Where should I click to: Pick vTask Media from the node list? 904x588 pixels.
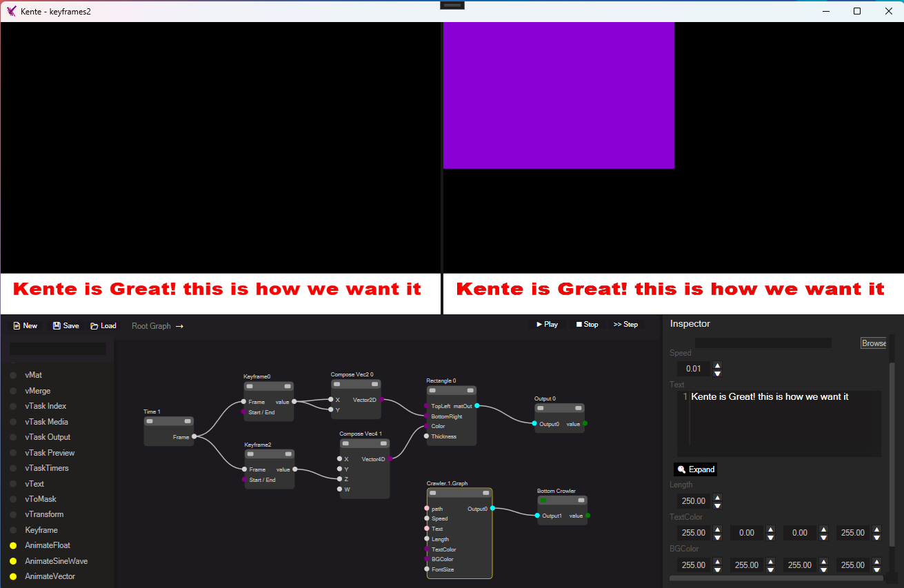point(46,422)
